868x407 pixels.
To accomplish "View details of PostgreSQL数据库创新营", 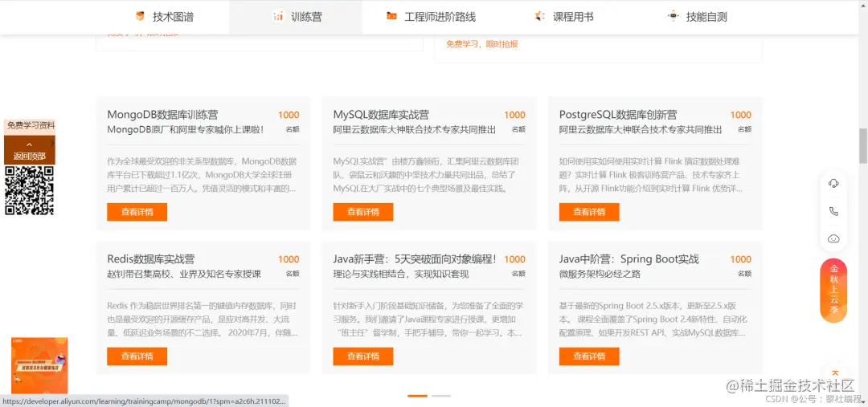I will 589,212.
